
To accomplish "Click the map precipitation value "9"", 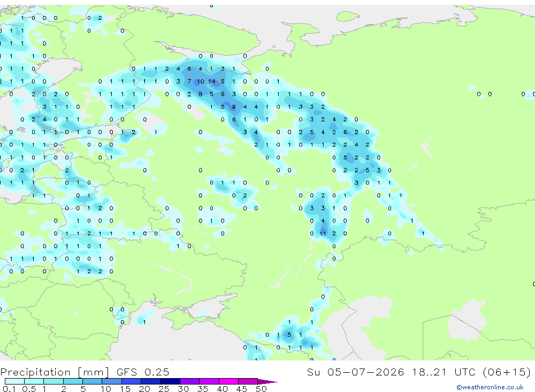I will click(x=234, y=107).
